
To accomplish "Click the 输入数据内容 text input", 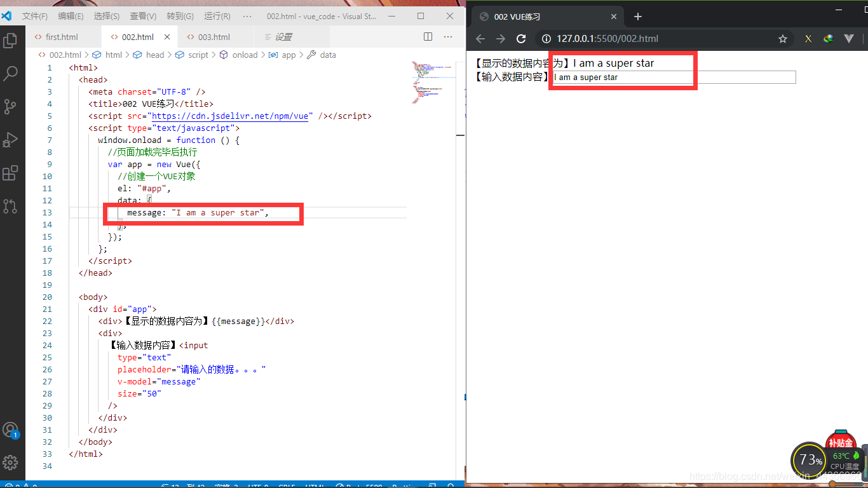I will [674, 77].
